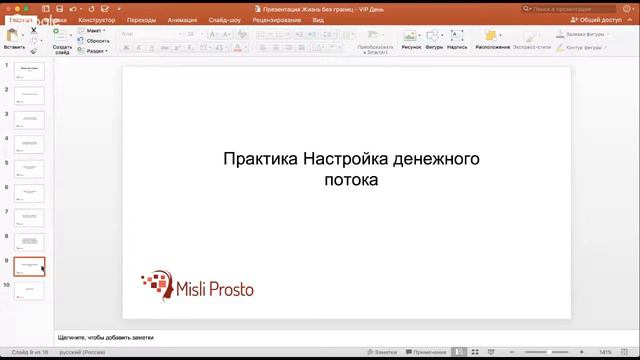Select slide 8 thumbnail
The width and height of the screenshot is (640, 360).
click(29, 242)
